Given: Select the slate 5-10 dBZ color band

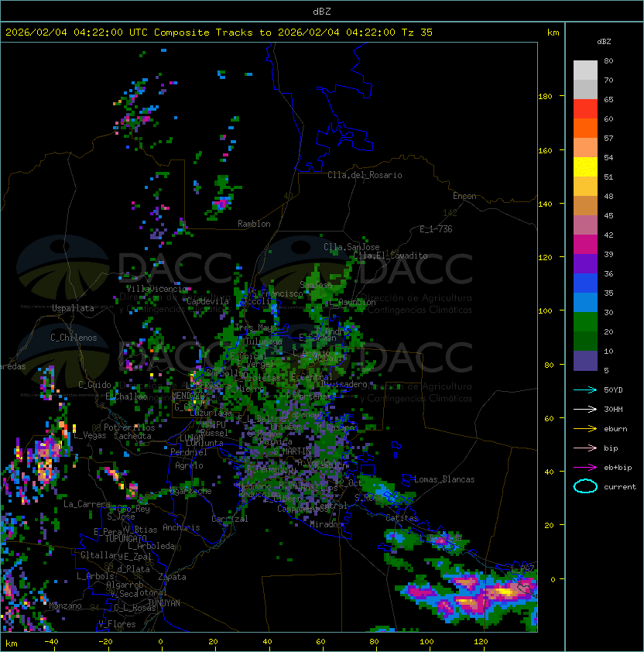Looking at the screenshot, I should click(x=585, y=361).
